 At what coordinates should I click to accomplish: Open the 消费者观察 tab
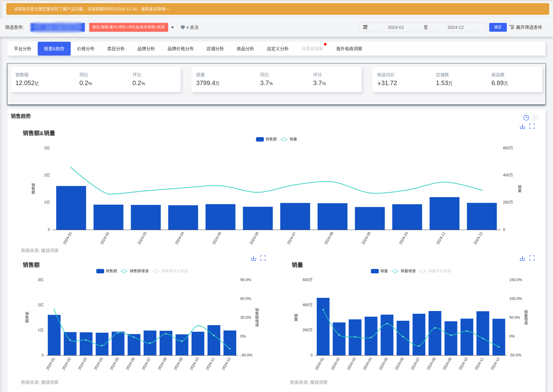click(x=312, y=49)
